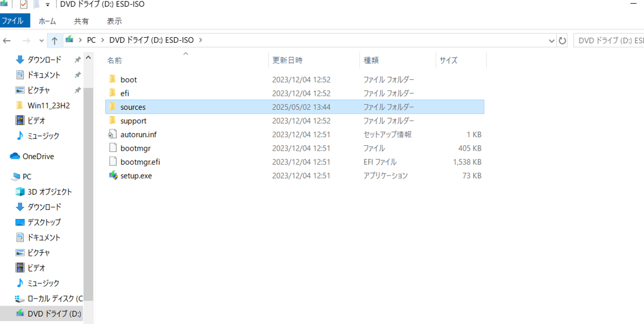The width and height of the screenshot is (644, 324).
Task: Expand the chevron after ESD-ISO in breadcrumb
Action: pos(200,40)
